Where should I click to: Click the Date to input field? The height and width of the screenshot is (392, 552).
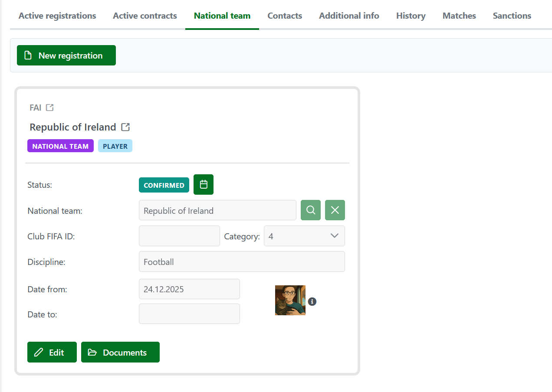point(189,314)
